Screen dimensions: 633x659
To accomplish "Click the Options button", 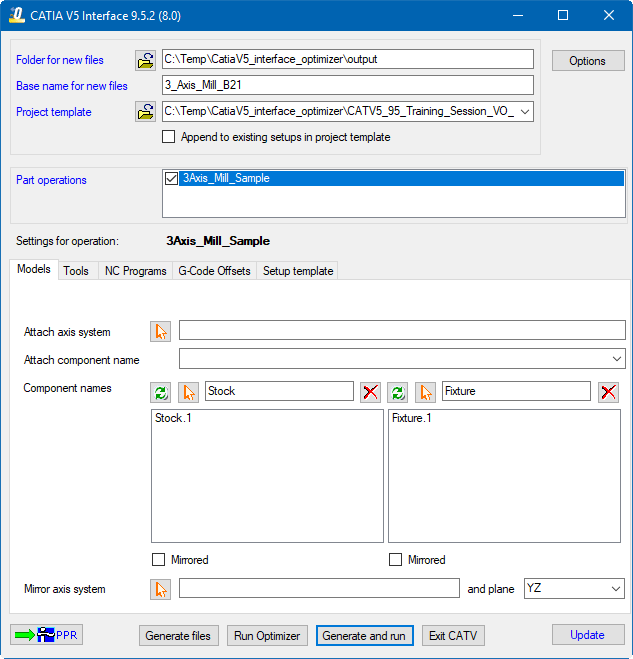I will (x=588, y=61).
